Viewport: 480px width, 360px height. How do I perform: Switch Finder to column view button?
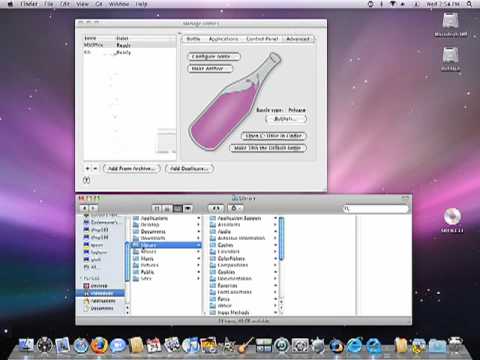[178, 208]
